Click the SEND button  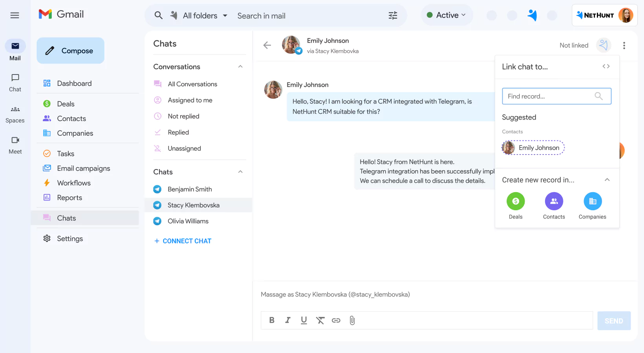click(614, 320)
